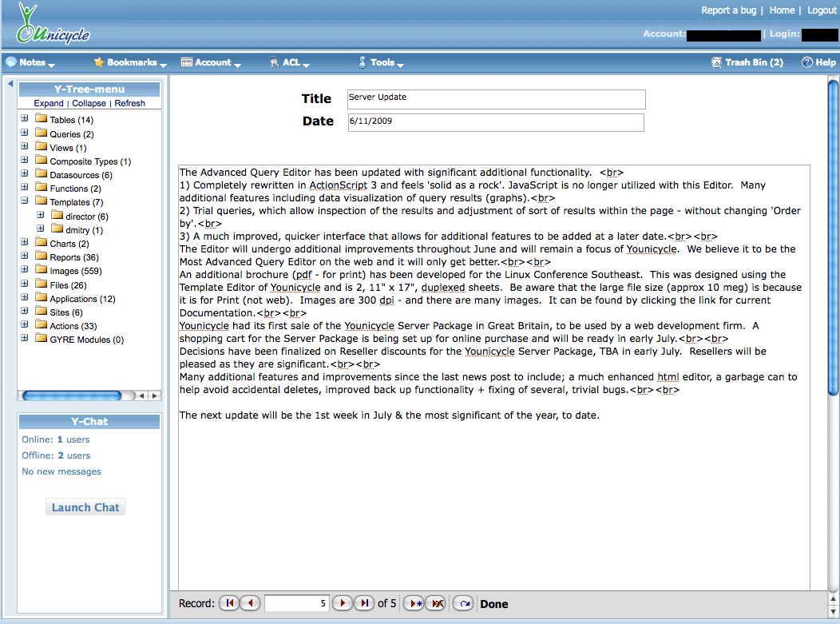This screenshot has height=624, width=840.
Task: Go to the first record
Action: (229, 603)
